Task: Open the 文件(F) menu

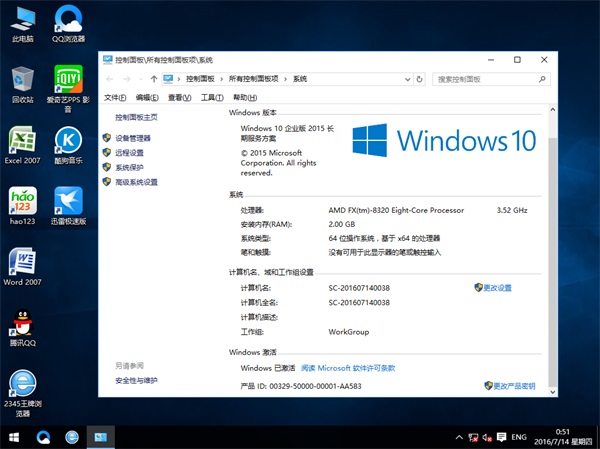Action: 115,97
